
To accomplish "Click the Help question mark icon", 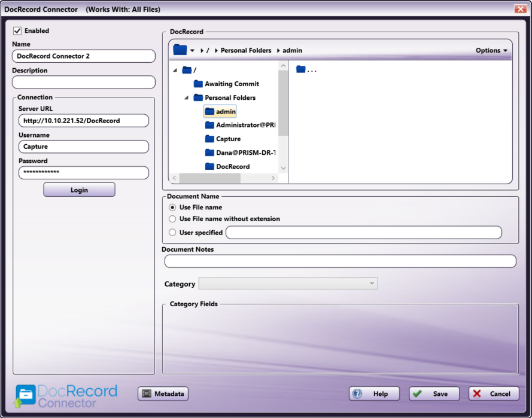I will point(357,393).
